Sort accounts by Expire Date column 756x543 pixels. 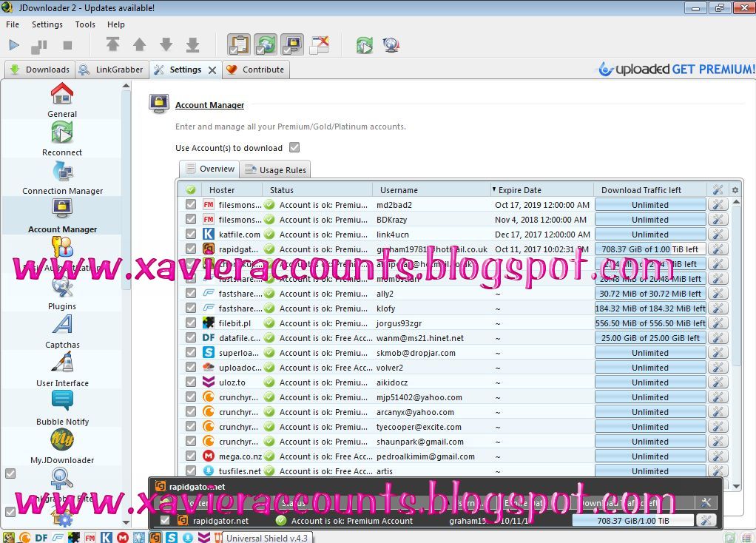(541, 190)
